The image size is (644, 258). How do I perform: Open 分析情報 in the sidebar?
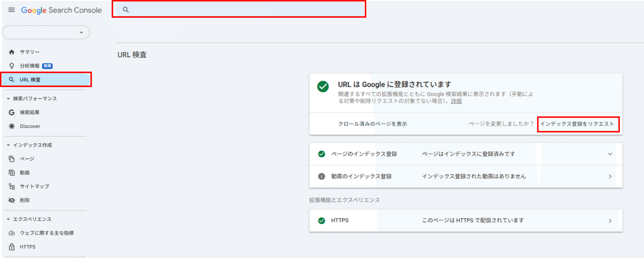30,66
